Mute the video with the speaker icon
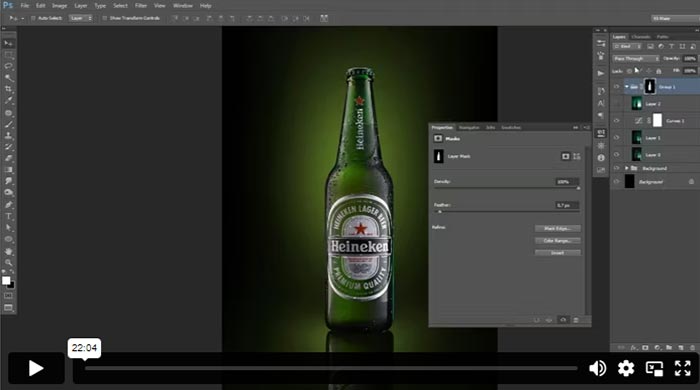This screenshot has width=700, height=390. tap(597, 368)
